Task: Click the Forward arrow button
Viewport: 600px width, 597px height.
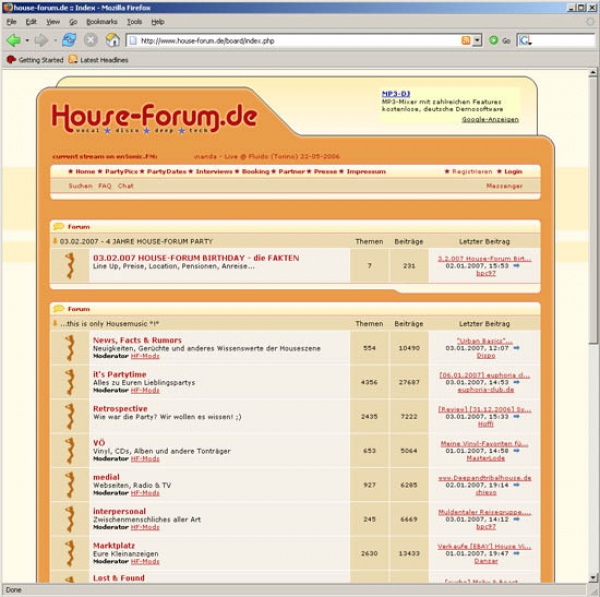Action: (41, 40)
